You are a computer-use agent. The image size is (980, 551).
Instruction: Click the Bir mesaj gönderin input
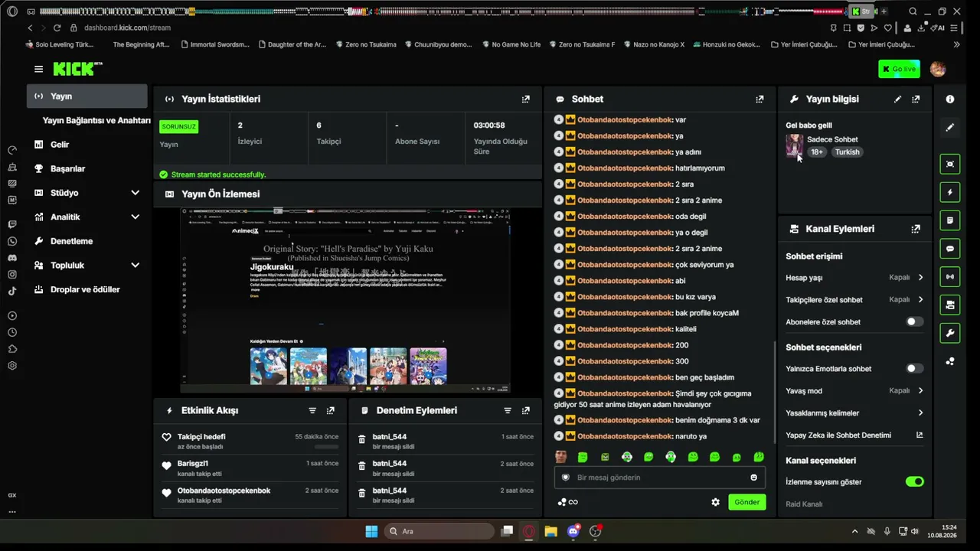660,478
